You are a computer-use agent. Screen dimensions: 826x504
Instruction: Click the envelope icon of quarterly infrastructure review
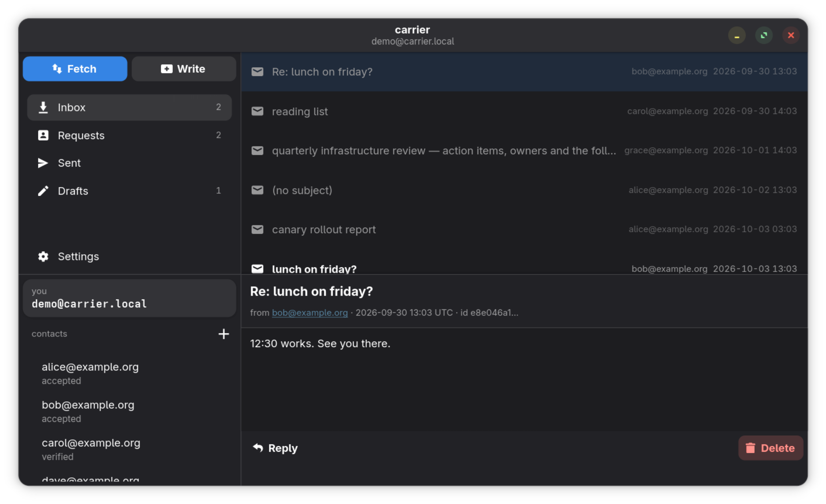(x=257, y=150)
